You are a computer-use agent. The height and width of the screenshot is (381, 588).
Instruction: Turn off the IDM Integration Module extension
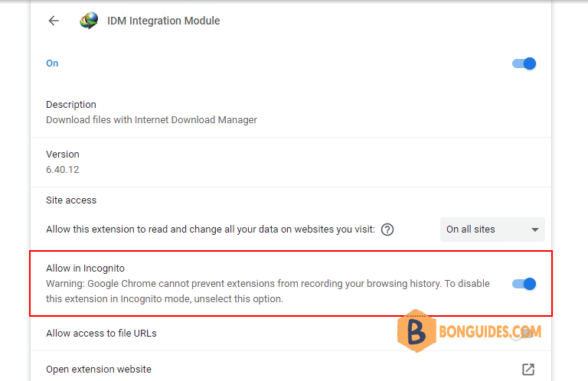pyautogui.click(x=524, y=63)
